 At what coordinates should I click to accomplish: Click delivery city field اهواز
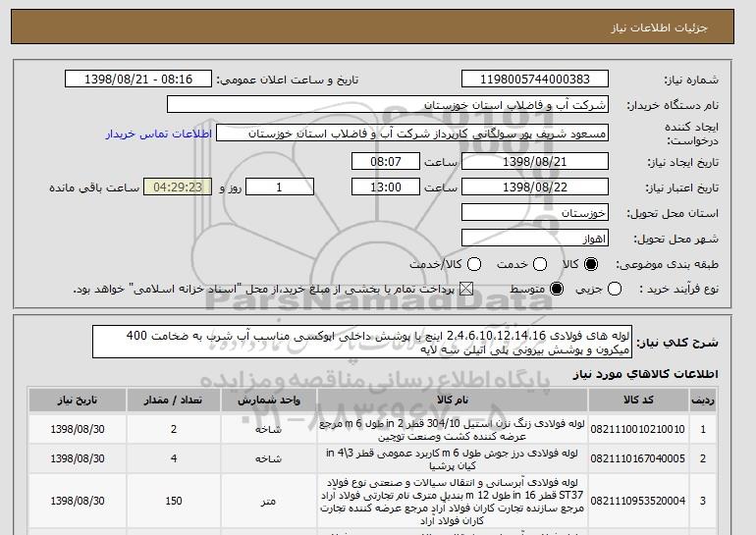(x=535, y=239)
